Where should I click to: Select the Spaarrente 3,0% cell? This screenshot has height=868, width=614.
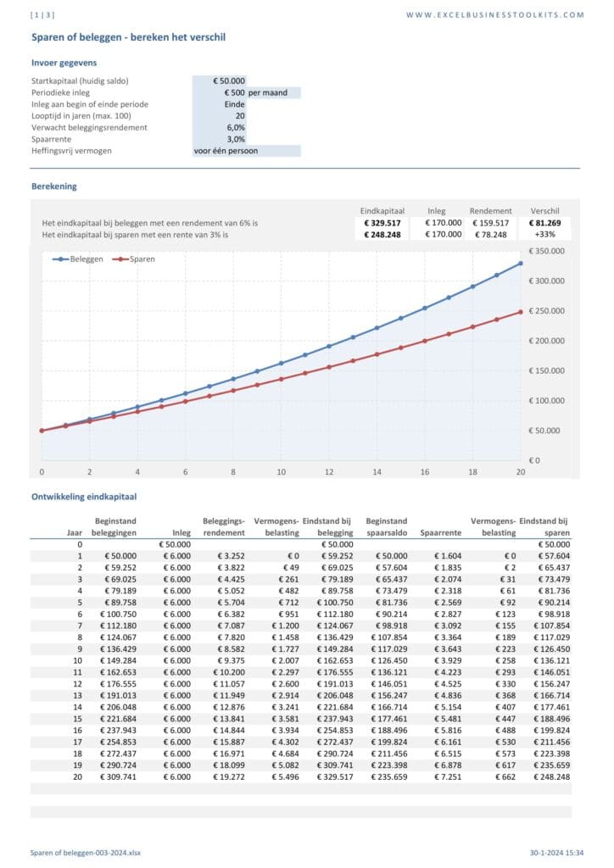coord(220,139)
